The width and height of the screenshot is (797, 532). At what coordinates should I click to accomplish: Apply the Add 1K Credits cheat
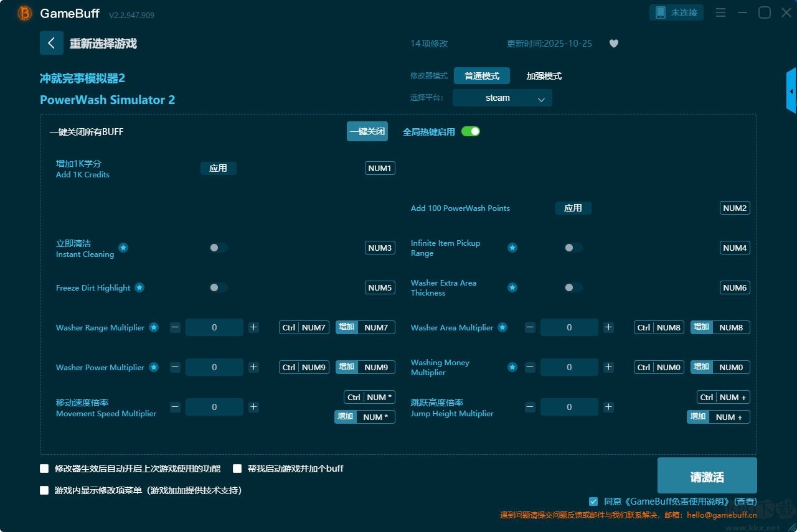(x=218, y=168)
